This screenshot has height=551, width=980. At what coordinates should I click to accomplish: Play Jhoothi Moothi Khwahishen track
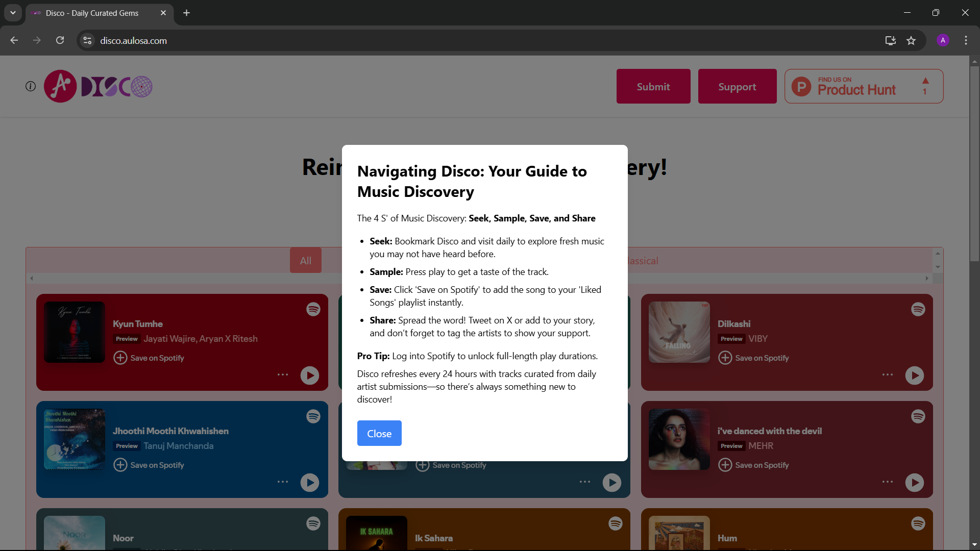[x=310, y=483]
